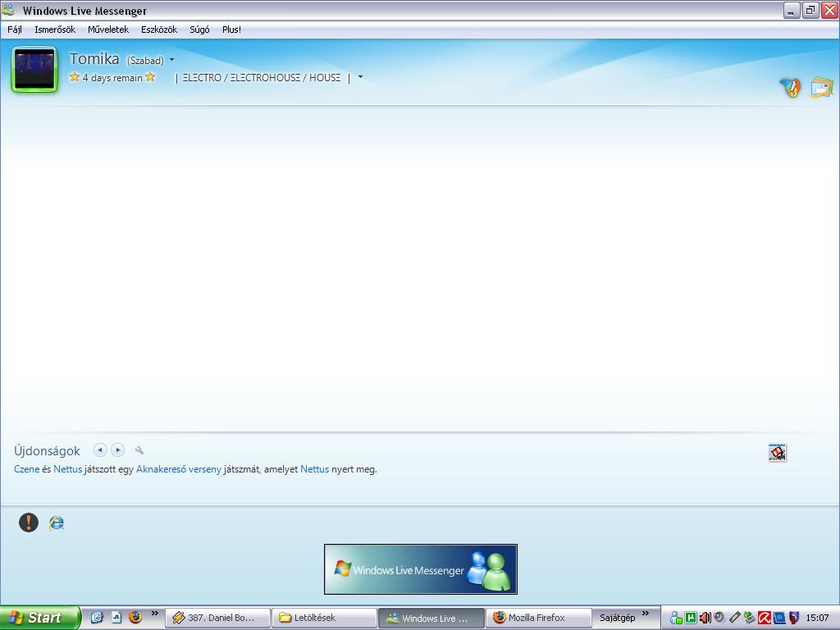840x630 pixels.
Task: Click the gray round tray icon
Action: (719, 618)
